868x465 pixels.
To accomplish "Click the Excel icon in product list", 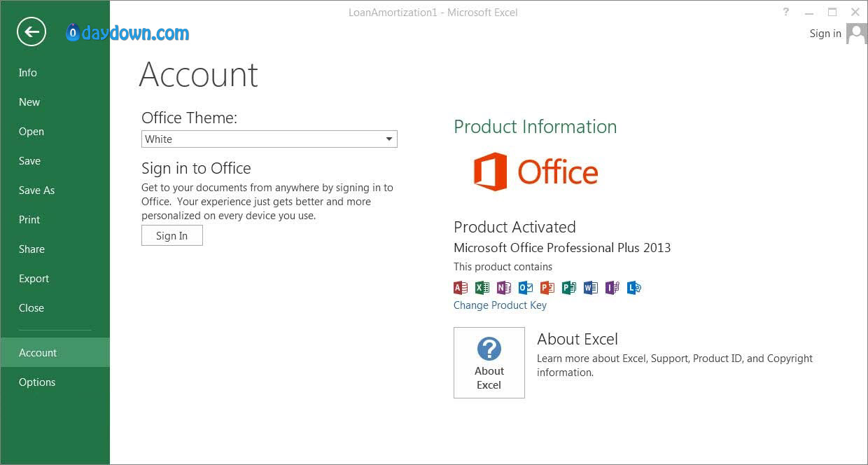I will pos(482,288).
